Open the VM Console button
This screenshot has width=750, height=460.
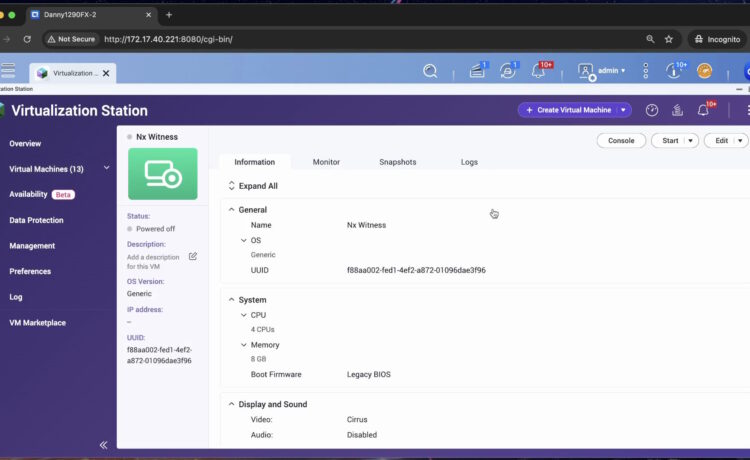(x=621, y=141)
